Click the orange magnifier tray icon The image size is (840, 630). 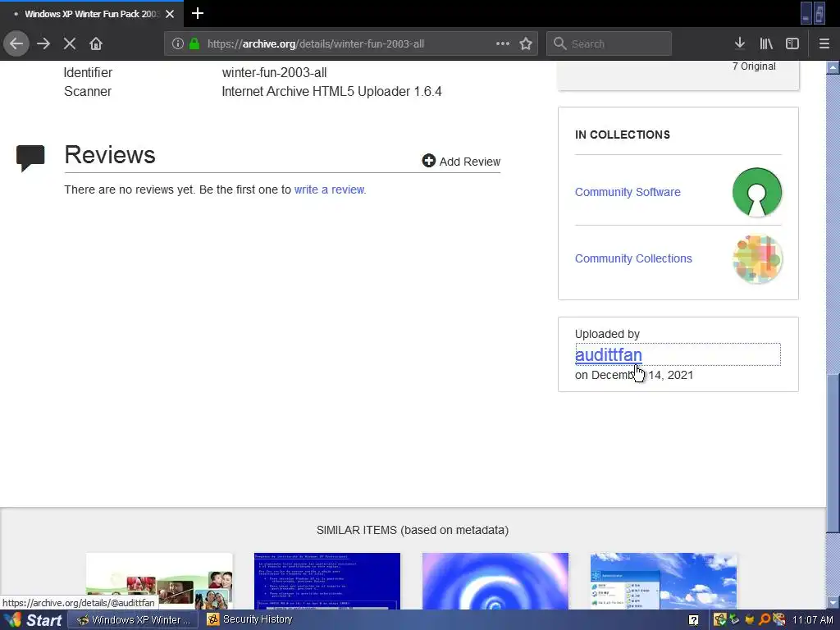pyautogui.click(x=764, y=620)
